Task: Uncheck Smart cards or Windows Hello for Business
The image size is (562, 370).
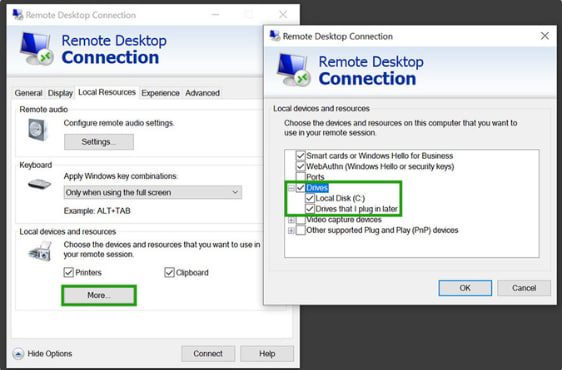Action: click(x=300, y=156)
